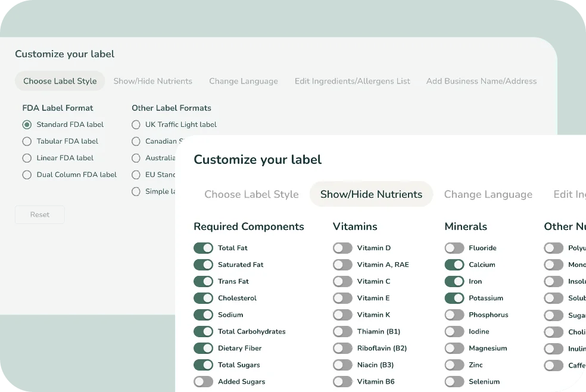Disable the Potassium toggle
The height and width of the screenshot is (392, 586).
click(454, 298)
